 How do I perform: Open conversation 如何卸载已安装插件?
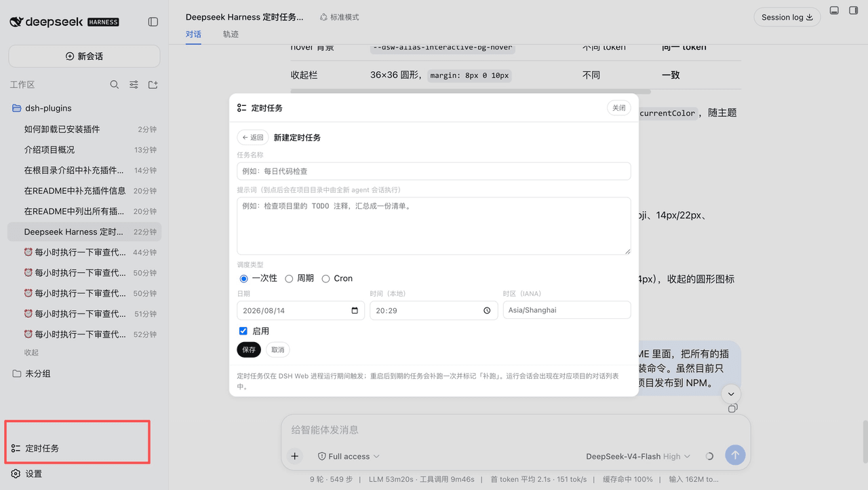(x=84, y=129)
